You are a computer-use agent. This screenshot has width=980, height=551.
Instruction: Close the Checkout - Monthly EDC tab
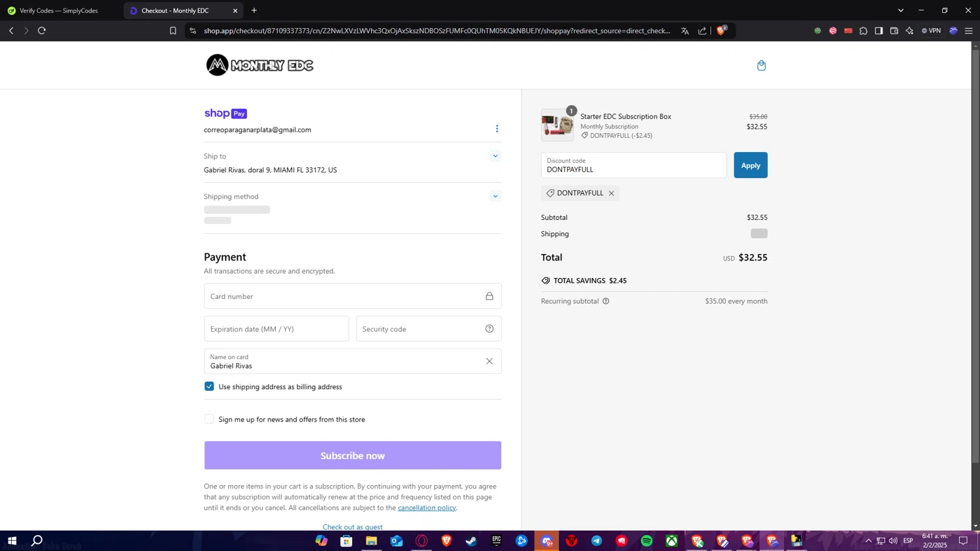click(235, 10)
